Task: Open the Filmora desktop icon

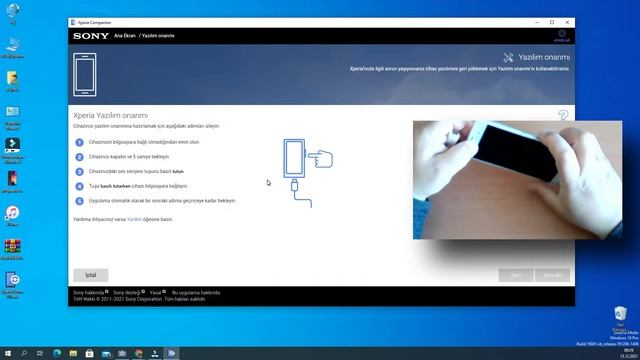Action: pos(13,151)
